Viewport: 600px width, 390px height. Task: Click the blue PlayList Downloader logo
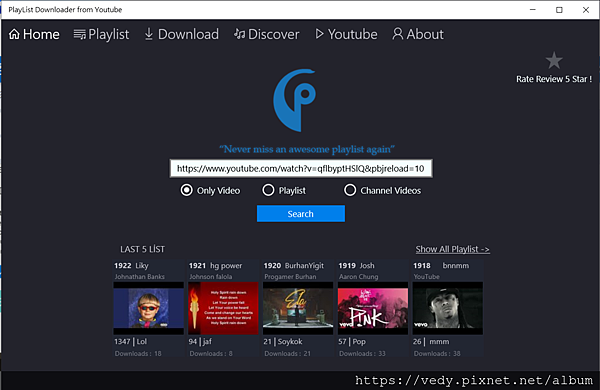coord(295,100)
